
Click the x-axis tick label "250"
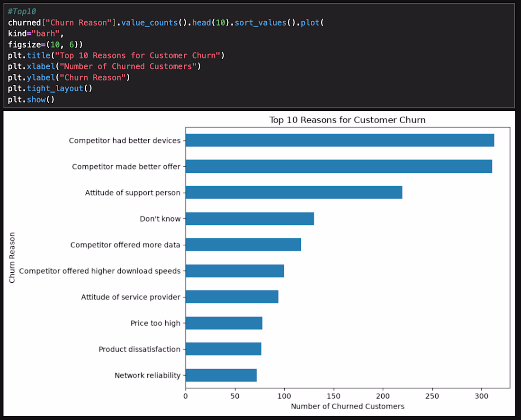(x=432, y=396)
